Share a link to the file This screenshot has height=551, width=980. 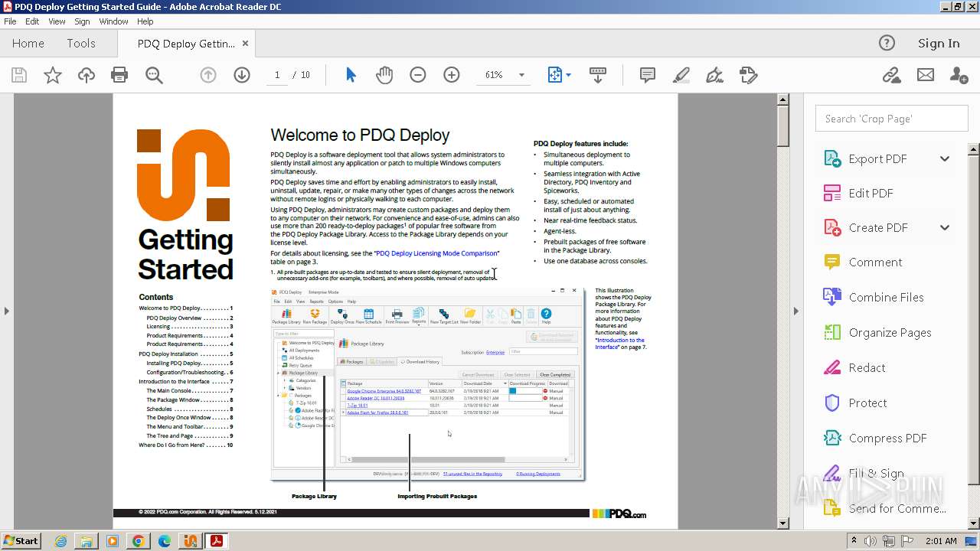coord(891,75)
